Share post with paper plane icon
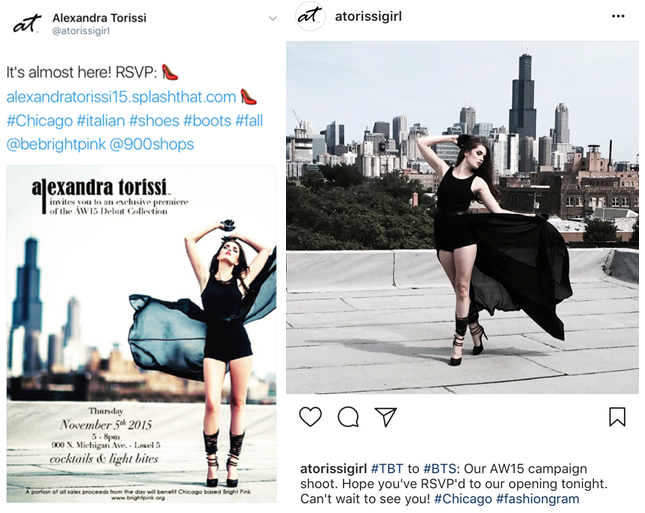Viewport: 645px width, 513px height. click(385, 417)
